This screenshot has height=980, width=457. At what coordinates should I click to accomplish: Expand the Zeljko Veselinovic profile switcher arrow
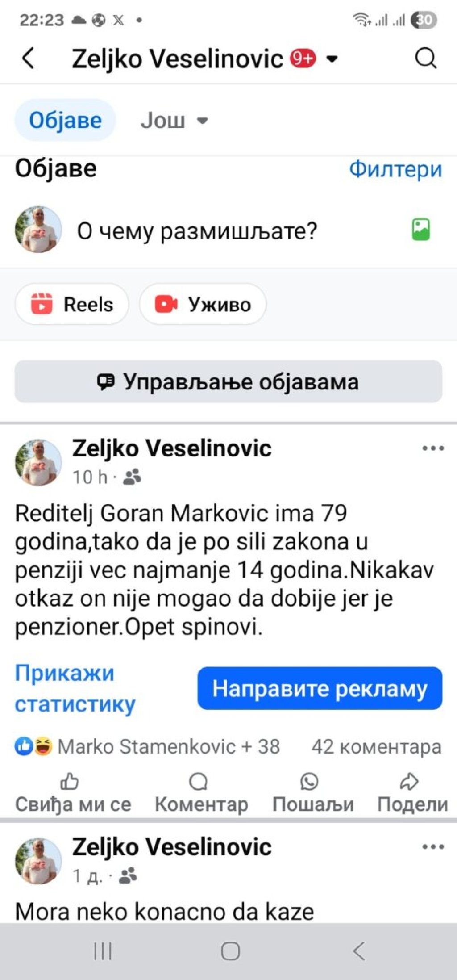(x=332, y=59)
